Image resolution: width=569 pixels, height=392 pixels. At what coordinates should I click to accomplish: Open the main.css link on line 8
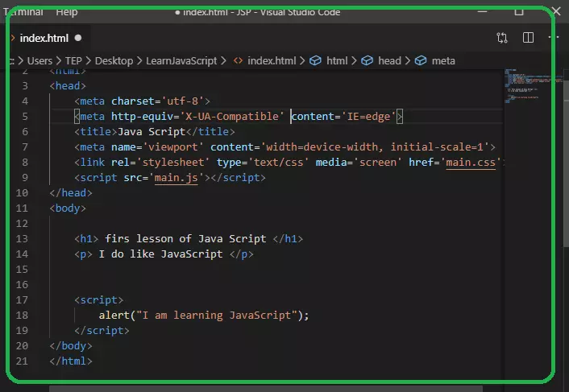point(471,163)
